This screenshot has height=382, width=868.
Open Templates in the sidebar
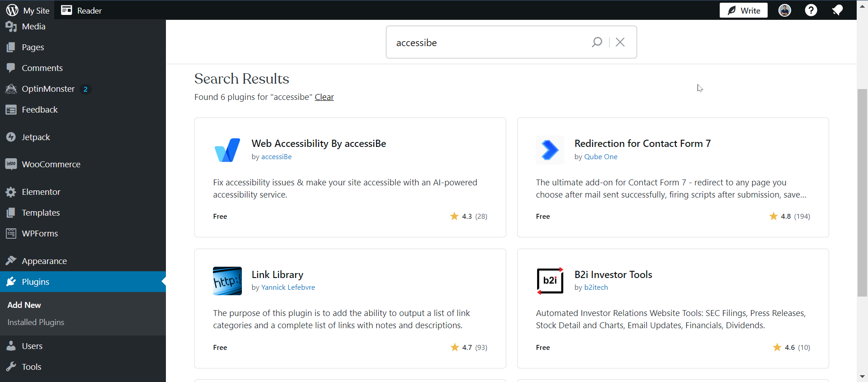pyautogui.click(x=83, y=212)
